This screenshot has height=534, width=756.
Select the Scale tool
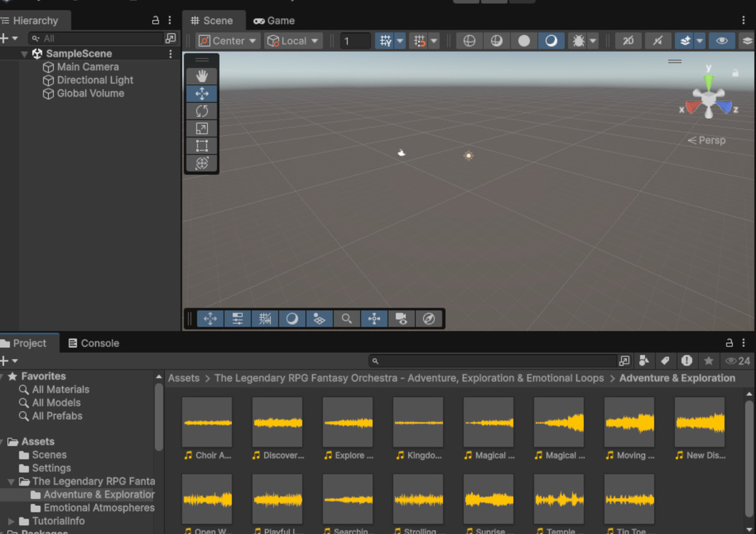[202, 128]
